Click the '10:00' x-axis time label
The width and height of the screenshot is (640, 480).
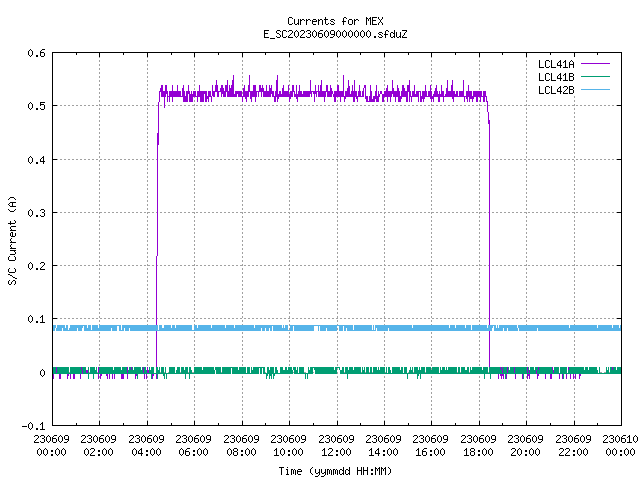288,452
